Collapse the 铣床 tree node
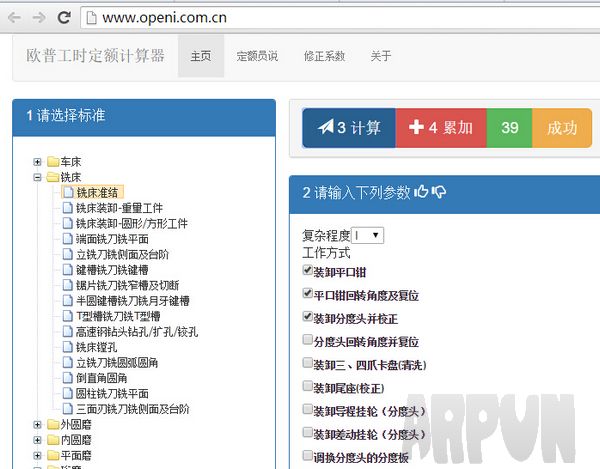600x469 pixels. click(37, 177)
